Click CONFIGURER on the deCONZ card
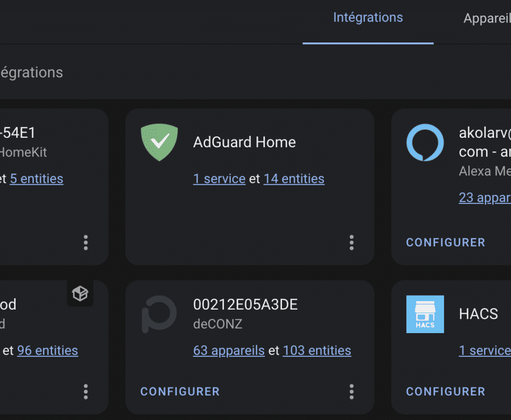The width and height of the screenshot is (511, 420). tap(180, 392)
